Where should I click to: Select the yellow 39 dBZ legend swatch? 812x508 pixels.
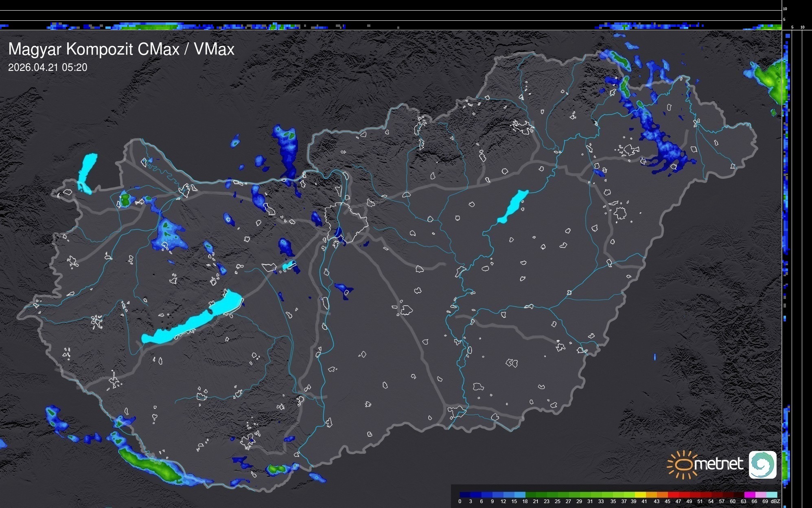(640, 495)
